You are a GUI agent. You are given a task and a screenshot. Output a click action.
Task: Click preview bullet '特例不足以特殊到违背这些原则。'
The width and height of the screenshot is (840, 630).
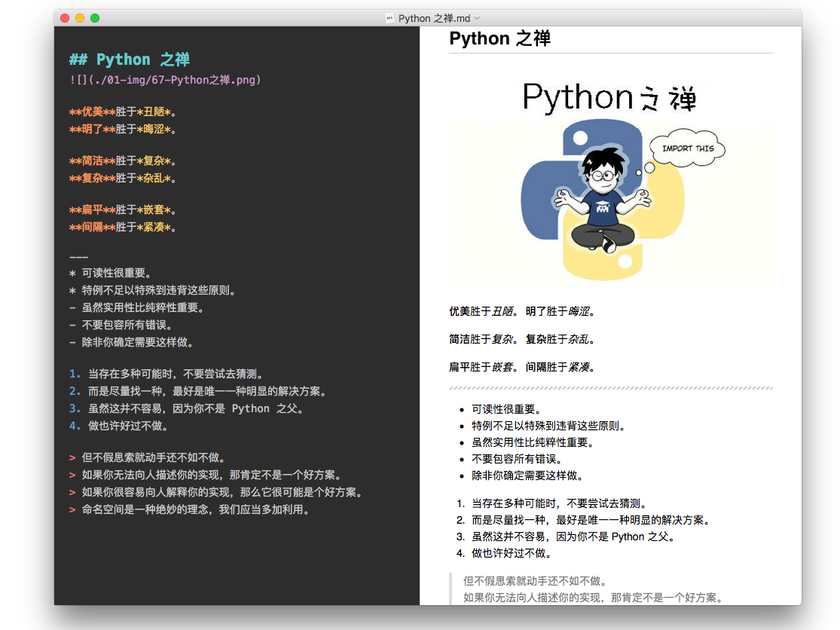550,426
